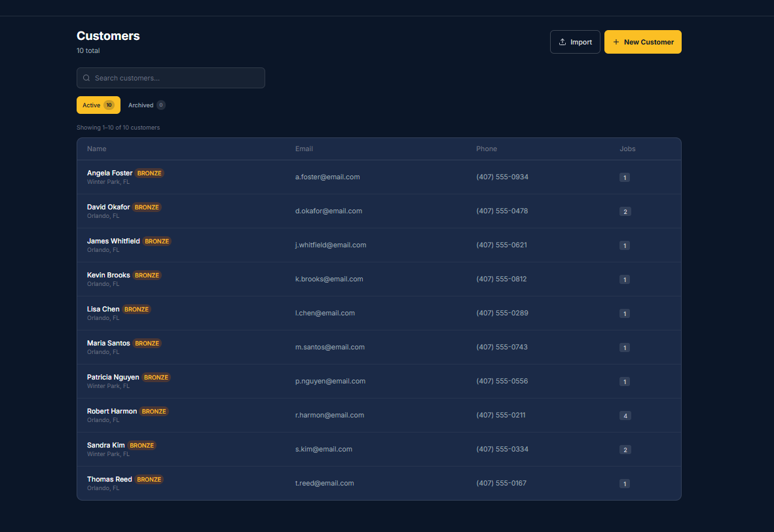The width and height of the screenshot is (774, 532).
Task: Click the jobs count 1 for Thomas Reed
Action: (625, 484)
